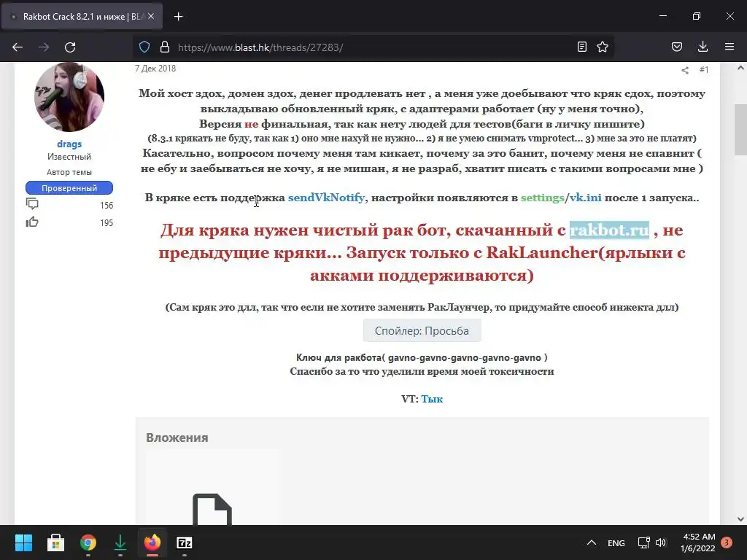The height and width of the screenshot is (560, 747).
Task: Toggle reader view icon
Action: coord(581,47)
